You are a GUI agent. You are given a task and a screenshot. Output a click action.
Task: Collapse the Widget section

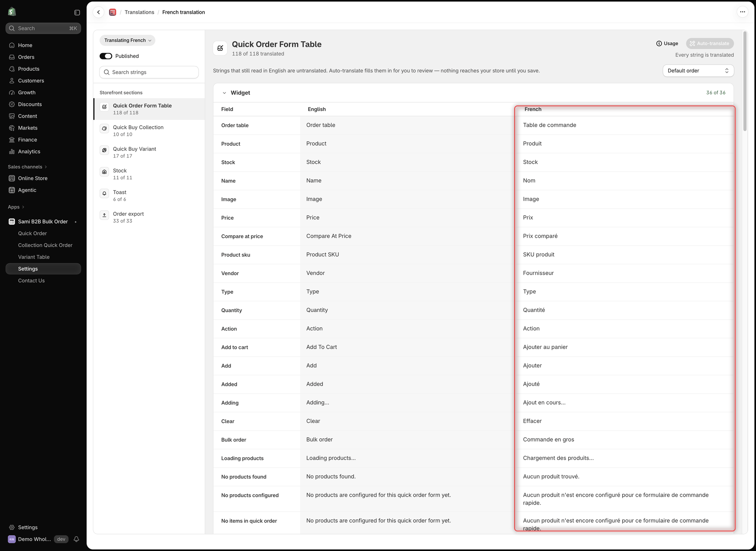point(224,93)
